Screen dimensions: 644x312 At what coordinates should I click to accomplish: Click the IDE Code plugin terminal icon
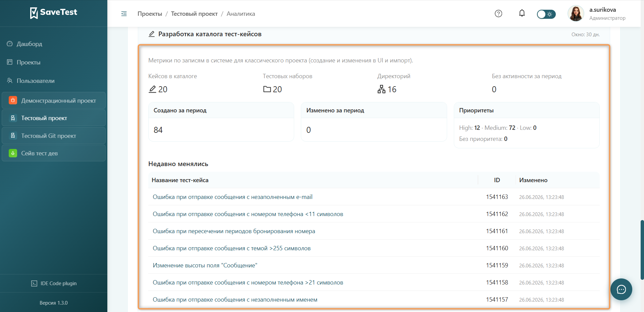coord(34,283)
